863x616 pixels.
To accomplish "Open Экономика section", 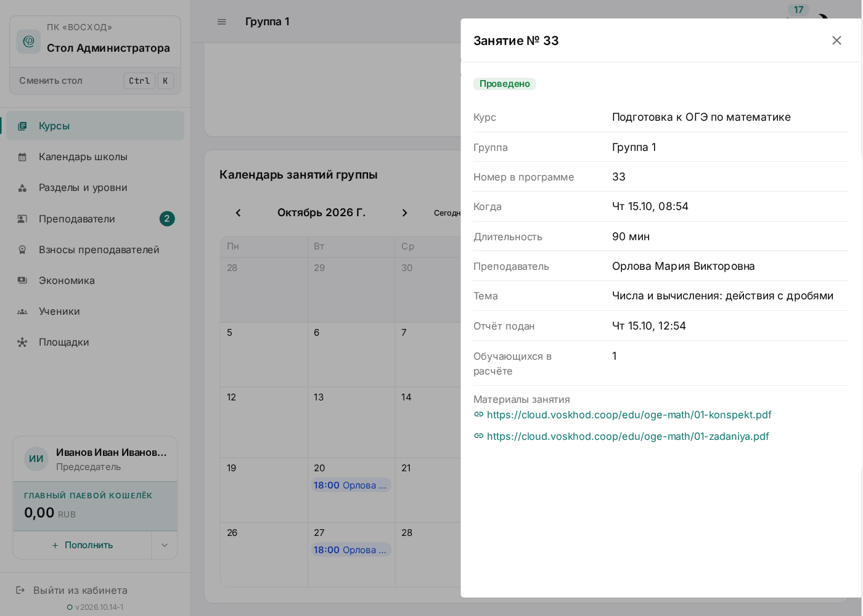I will point(95,280).
